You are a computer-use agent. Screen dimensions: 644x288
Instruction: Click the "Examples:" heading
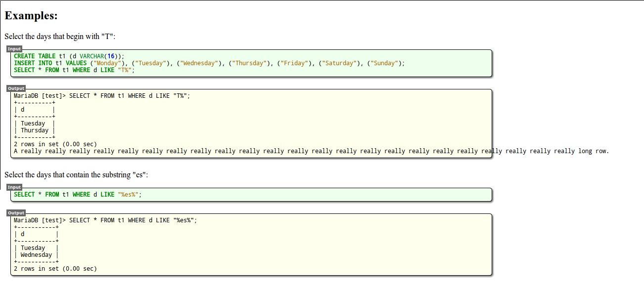point(31,16)
